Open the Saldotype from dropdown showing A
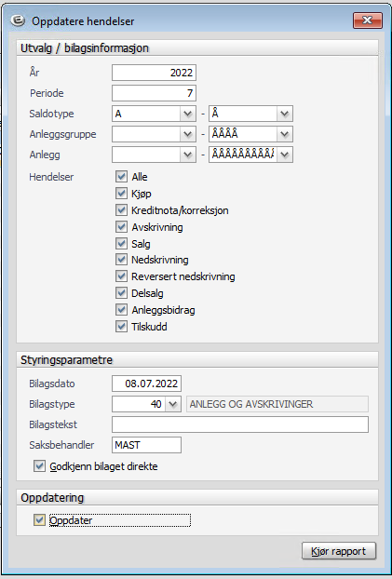 pyautogui.click(x=188, y=114)
